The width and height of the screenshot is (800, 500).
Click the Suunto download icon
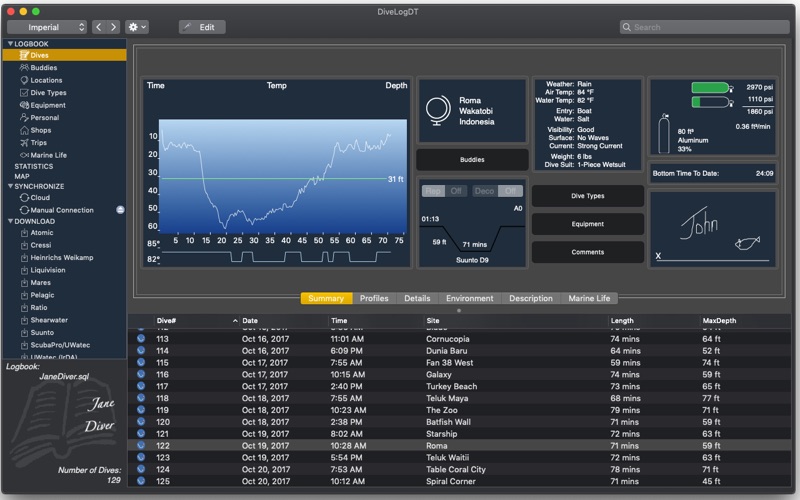24,333
